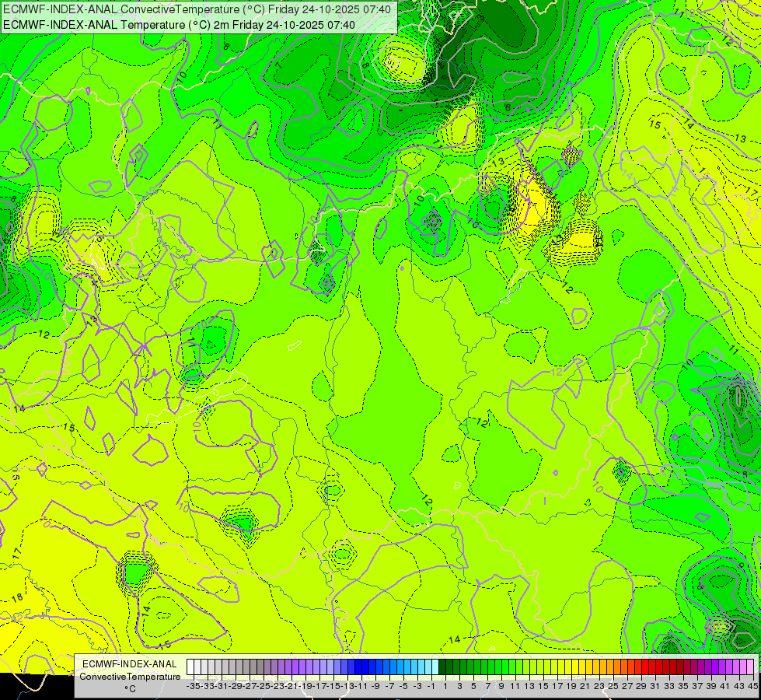Image resolution: width=761 pixels, height=700 pixels.
Task: Click the Temperature 2m title line
Action: (179, 25)
